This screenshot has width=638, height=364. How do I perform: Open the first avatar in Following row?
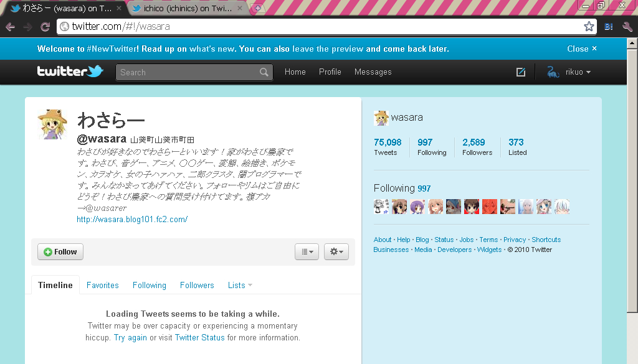(381, 207)
